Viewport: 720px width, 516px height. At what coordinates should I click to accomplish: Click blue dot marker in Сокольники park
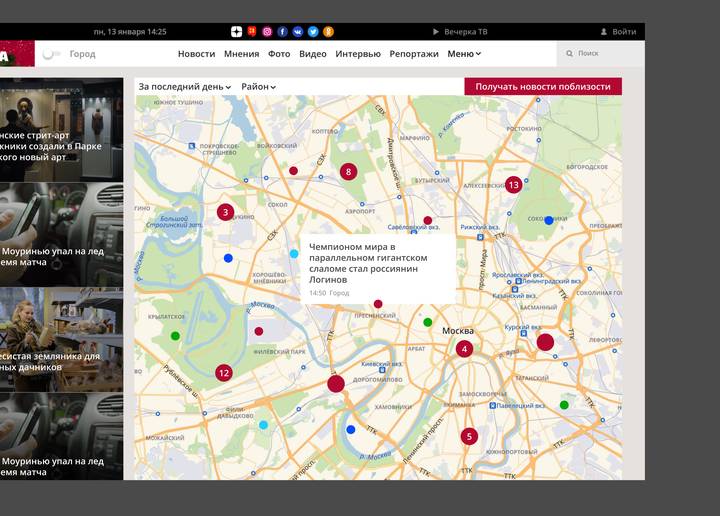(549, 220)
